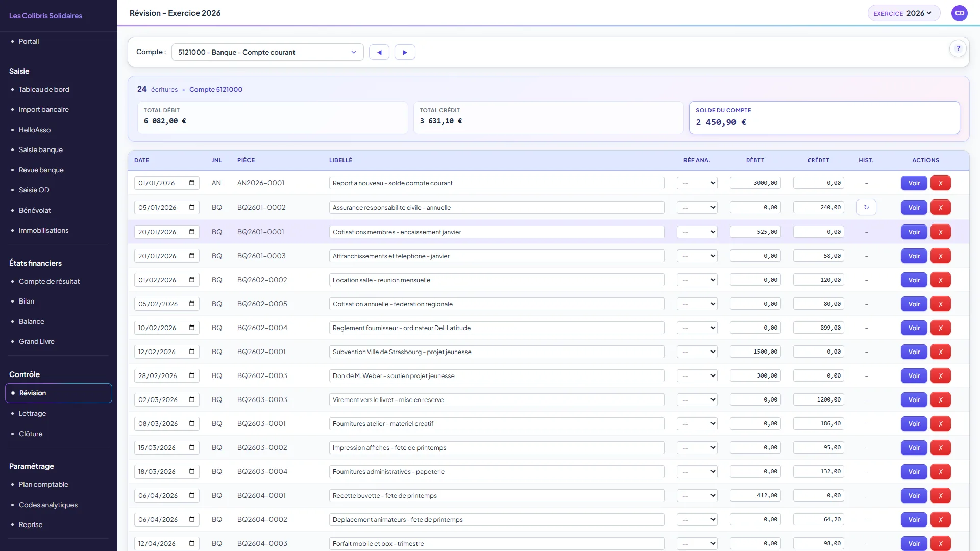
Task: Click Compte 5121000 label in summary
Action: point(216,89)
